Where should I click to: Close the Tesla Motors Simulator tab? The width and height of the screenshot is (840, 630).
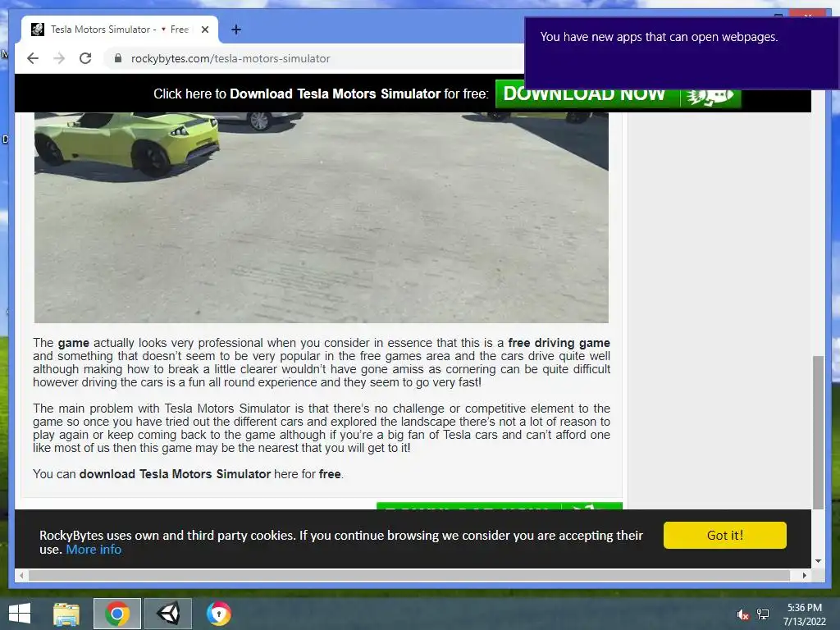205,30
